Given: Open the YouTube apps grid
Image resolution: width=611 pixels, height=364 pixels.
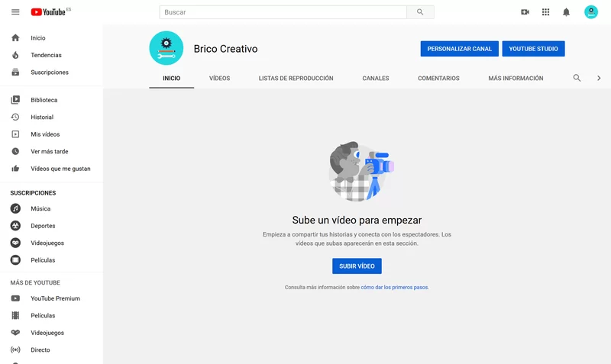Looking at the screenshot, I should coord(545,12).
